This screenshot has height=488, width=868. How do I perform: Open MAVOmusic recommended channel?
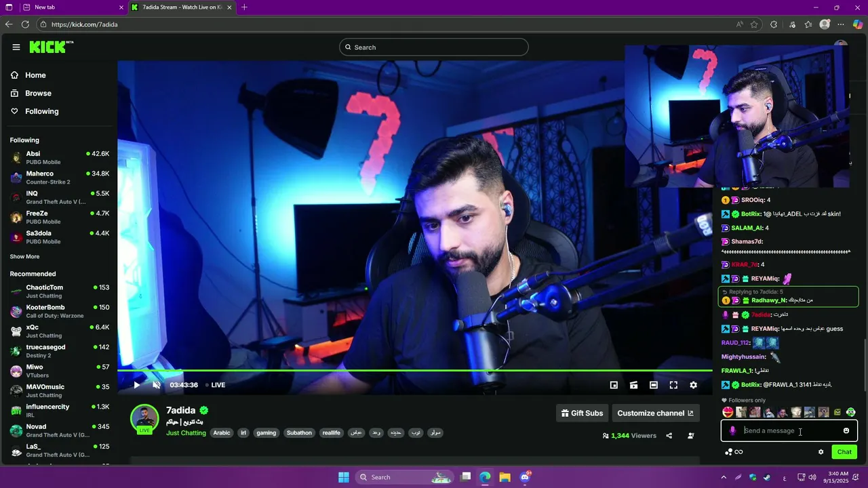pyautogui.click(x=60, y=390)
